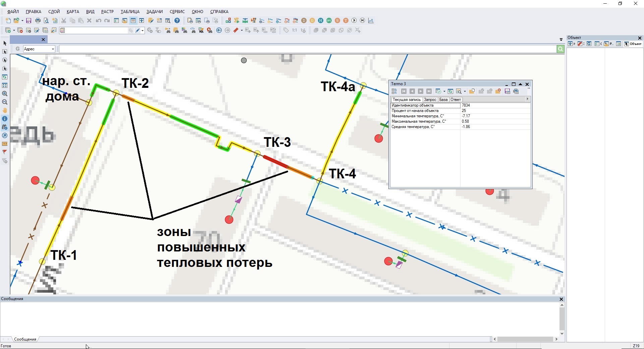Select the Zoom In magnifier tool

[5, 94]
